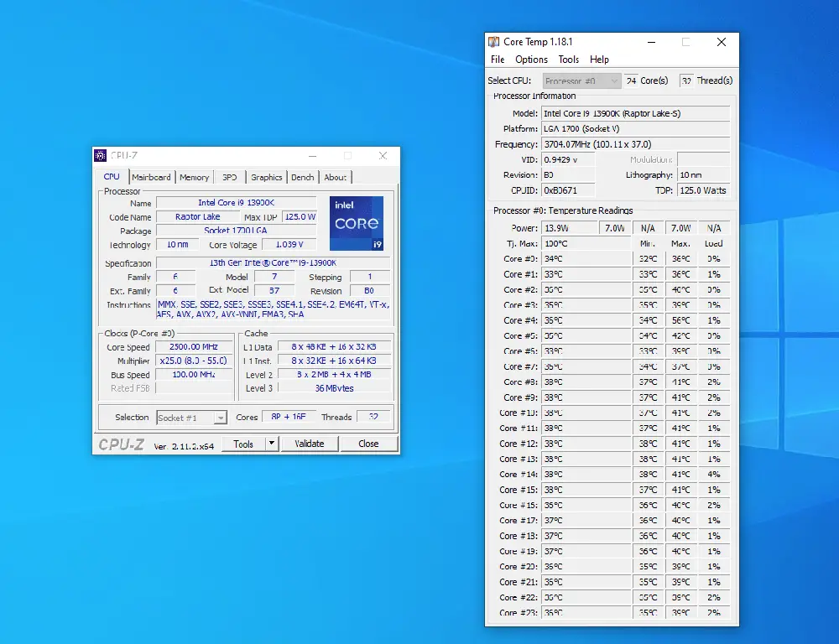Click the Frequency field 3704.07MHz in Core Temp
Viewport: 839px width, 644px height.
point(636,144)
